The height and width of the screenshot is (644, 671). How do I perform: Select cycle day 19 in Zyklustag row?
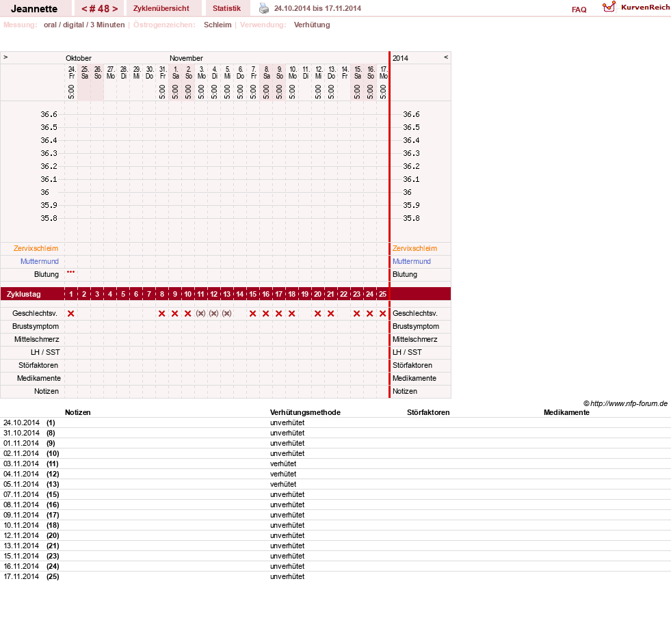[304, 294]
